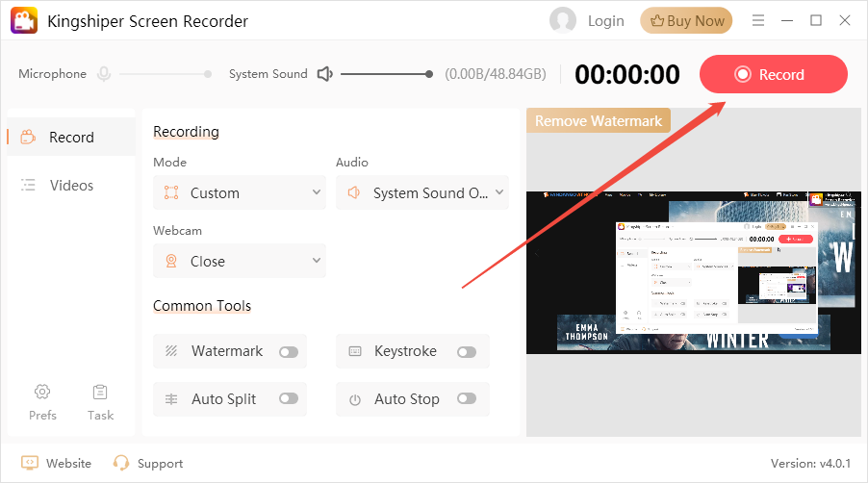Click Remove Watermark button

[599, 120]
